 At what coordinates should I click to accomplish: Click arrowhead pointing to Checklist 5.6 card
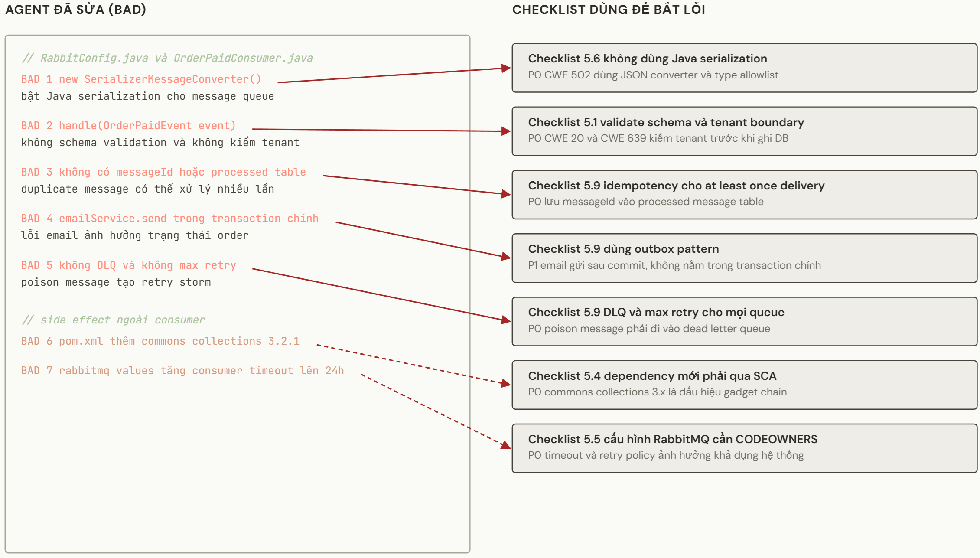tap(506, 68)
